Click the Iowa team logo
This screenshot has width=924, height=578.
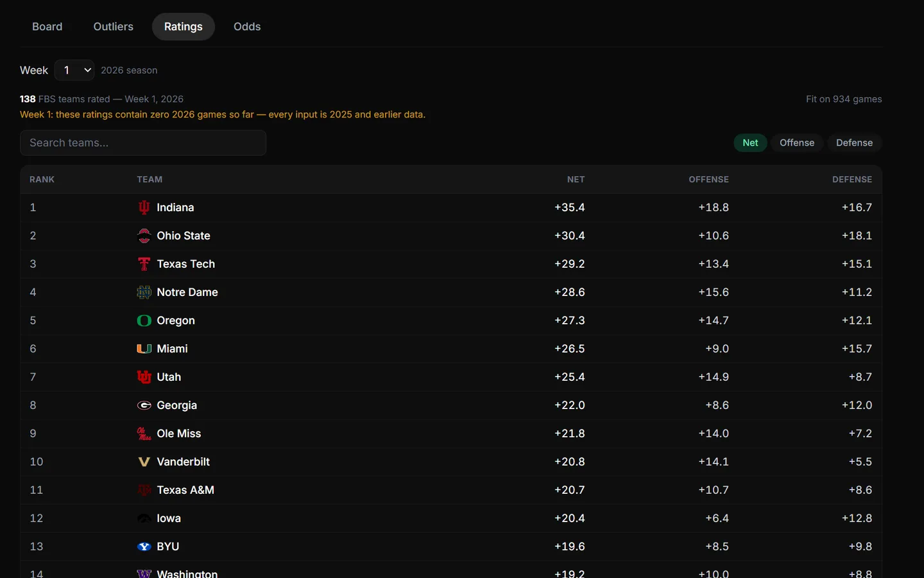(x=144, y=518)
